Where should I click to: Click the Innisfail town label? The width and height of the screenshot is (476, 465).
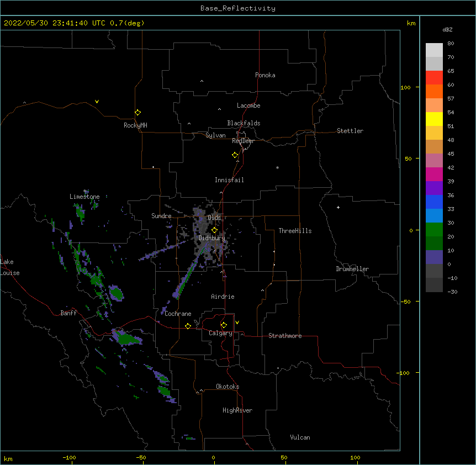tap(229, 180)
